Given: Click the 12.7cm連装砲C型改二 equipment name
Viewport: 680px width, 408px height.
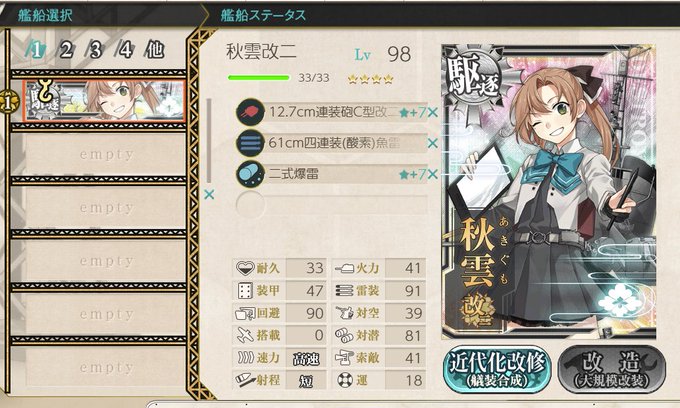Looking at the screenshot, I should 333,112.
